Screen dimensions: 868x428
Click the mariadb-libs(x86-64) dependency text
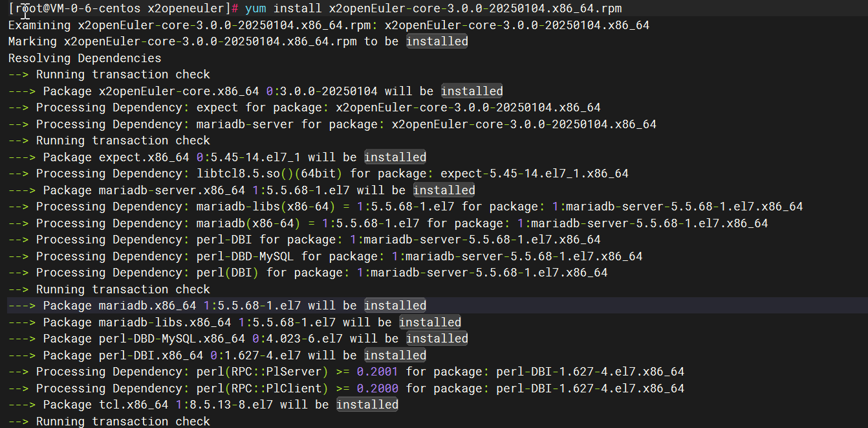pyautogui.click(x=266, y=207)
